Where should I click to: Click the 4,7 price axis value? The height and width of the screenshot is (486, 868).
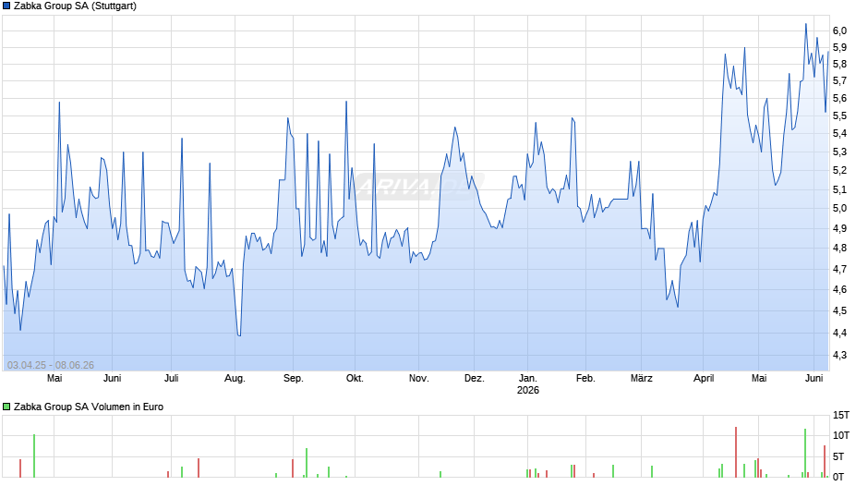tap(839, 269)
